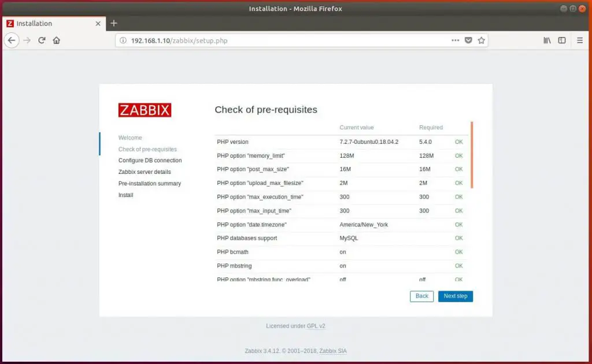
Task: Select the Installation browser tab
Action: pos(54,23)
